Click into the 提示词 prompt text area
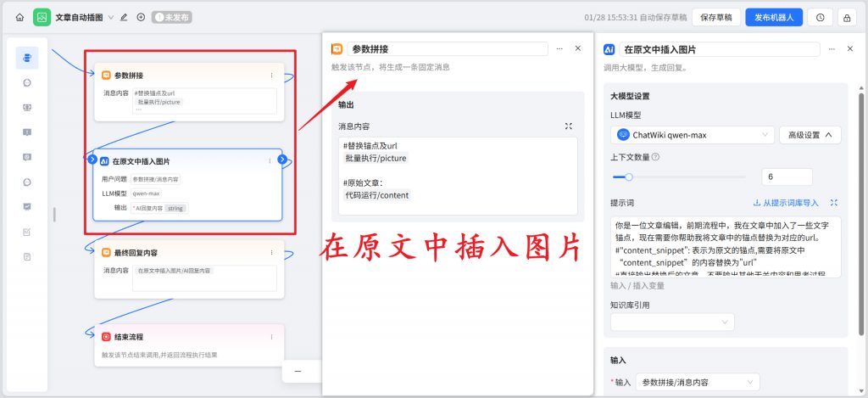 [726, 247]
